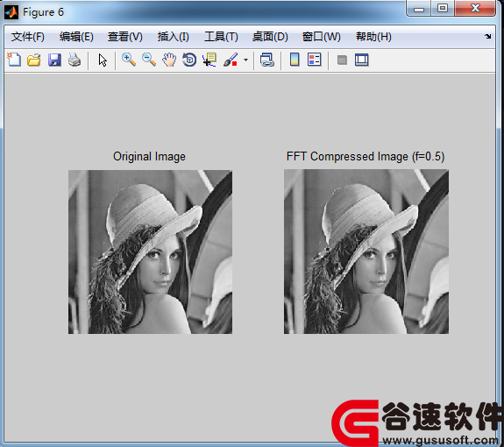Image resolution: width=504 pixels, height=447 pixels.
Task: Select the Pan hand tool
Action: click(169, 60)
